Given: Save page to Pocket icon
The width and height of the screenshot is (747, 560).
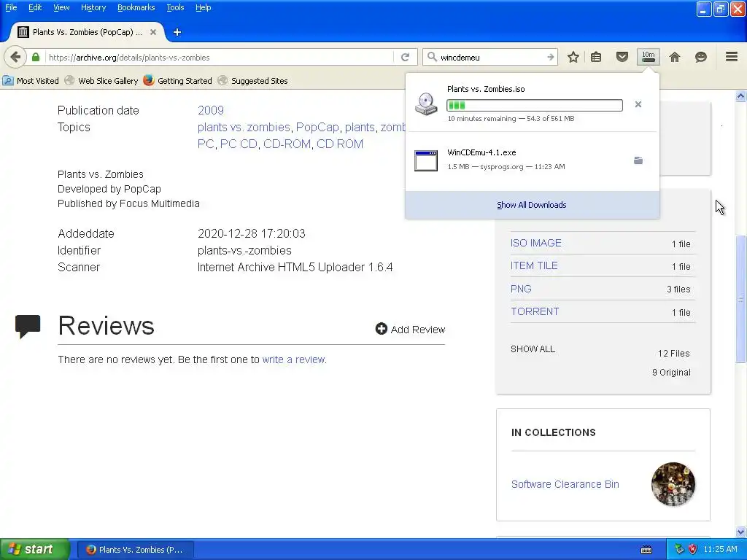Looking at the screenshot, I should coord(622,57).
